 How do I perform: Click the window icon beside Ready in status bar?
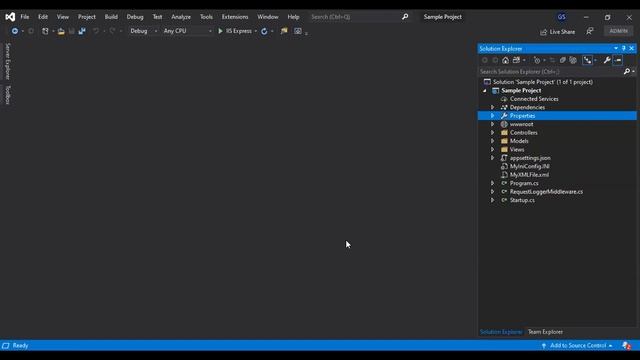point(6,346)
